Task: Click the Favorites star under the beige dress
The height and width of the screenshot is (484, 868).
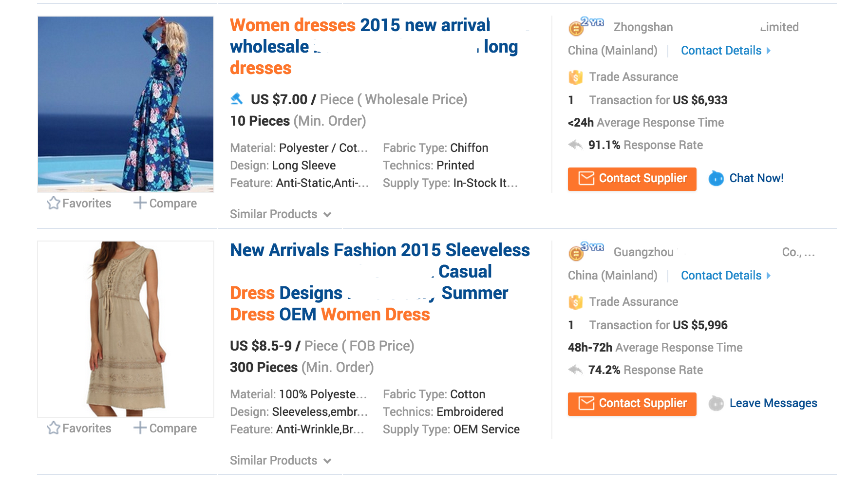Action: click(x=54, y=428)
